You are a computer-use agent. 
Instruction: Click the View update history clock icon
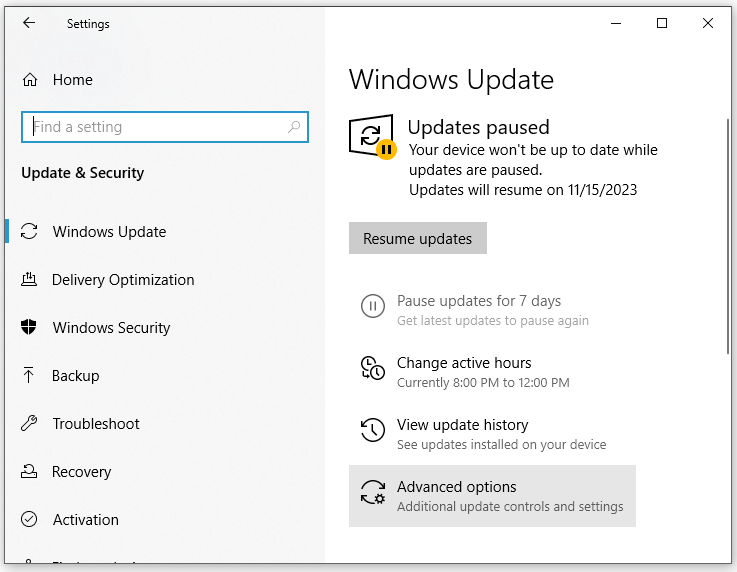coord(373,430)
